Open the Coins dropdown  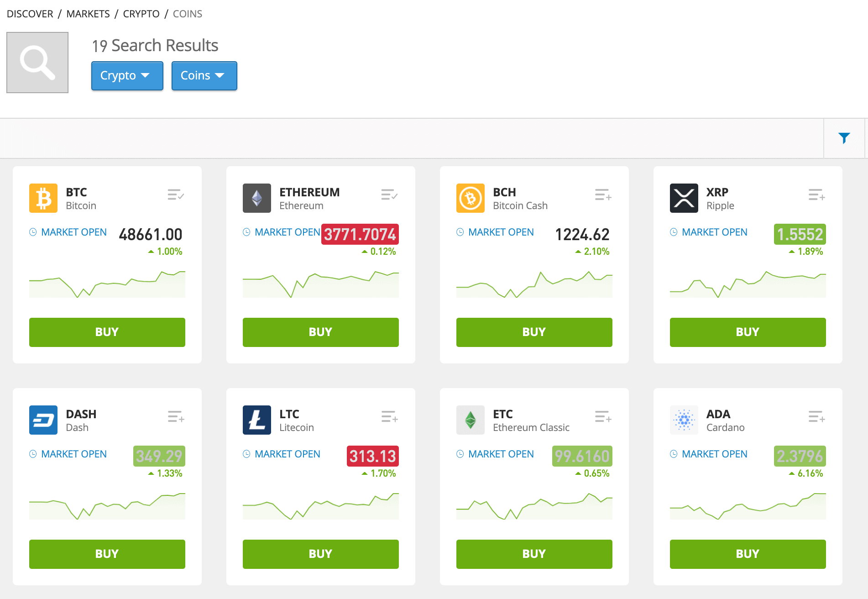[x=204, y=75]
